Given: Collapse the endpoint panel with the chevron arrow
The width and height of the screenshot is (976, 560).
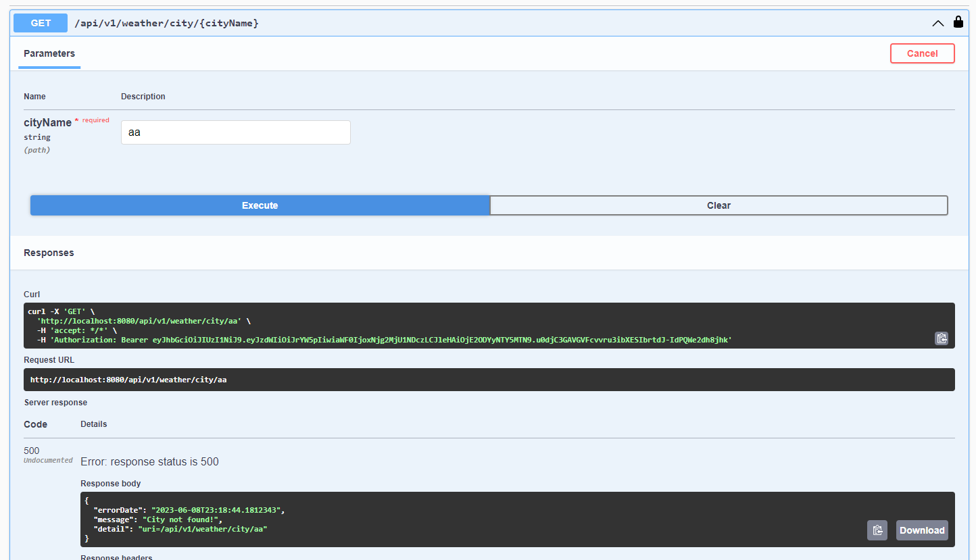Looking at the screenshot, I should pos(938,22).
